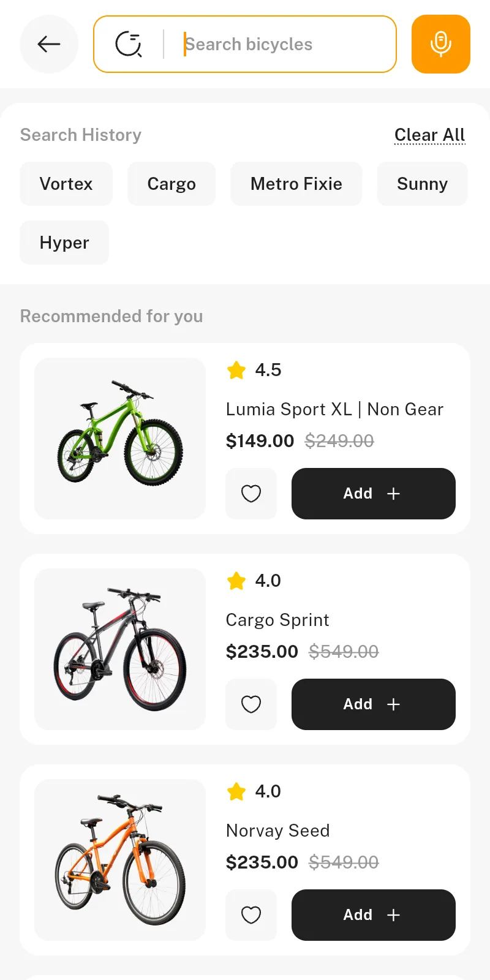Add Cargo Sprint to cart
The image size is (490, 980).
point(374,704)
